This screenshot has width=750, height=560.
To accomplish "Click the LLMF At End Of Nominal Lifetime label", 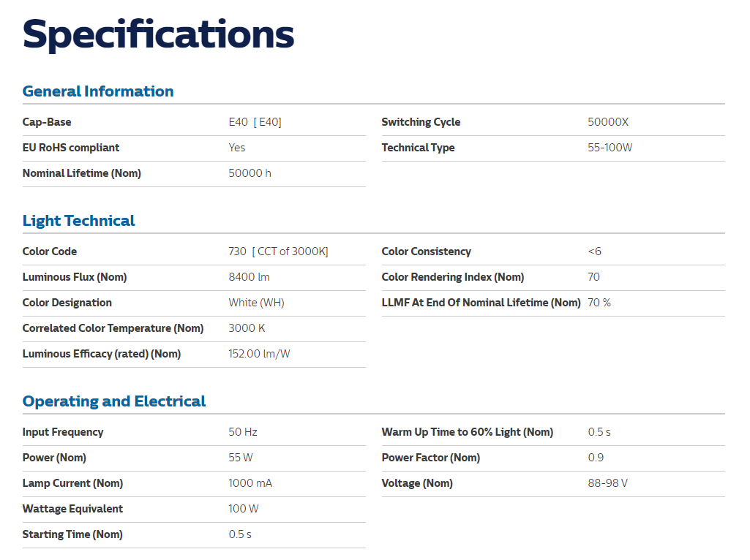I will pos(481,303).
